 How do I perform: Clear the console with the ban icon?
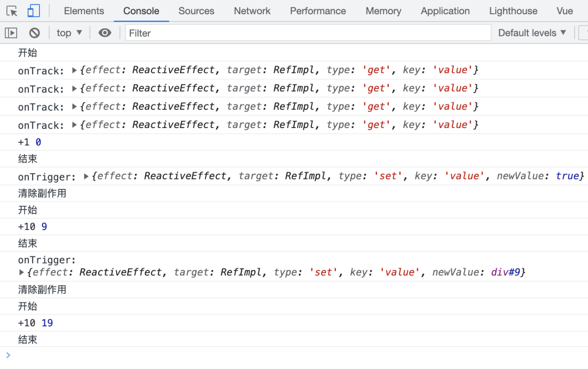point(34,33)
